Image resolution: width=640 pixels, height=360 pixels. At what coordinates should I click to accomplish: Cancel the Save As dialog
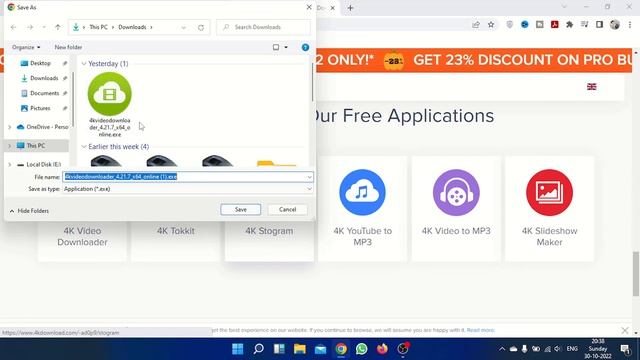[x=287, y=209]
